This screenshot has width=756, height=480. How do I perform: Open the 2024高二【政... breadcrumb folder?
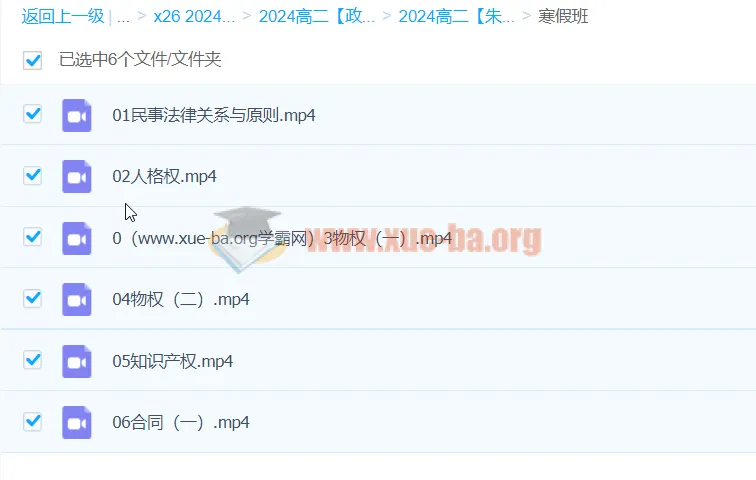317,16
